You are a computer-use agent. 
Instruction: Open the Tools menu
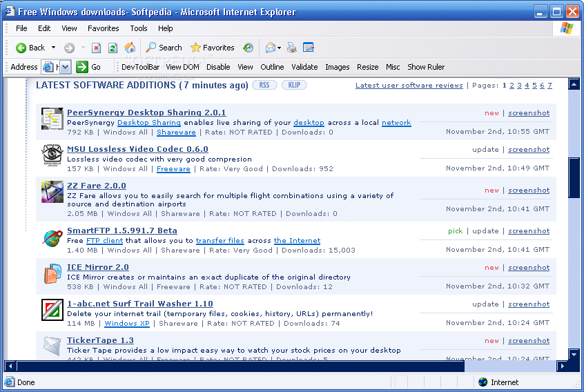coord(139,28)
